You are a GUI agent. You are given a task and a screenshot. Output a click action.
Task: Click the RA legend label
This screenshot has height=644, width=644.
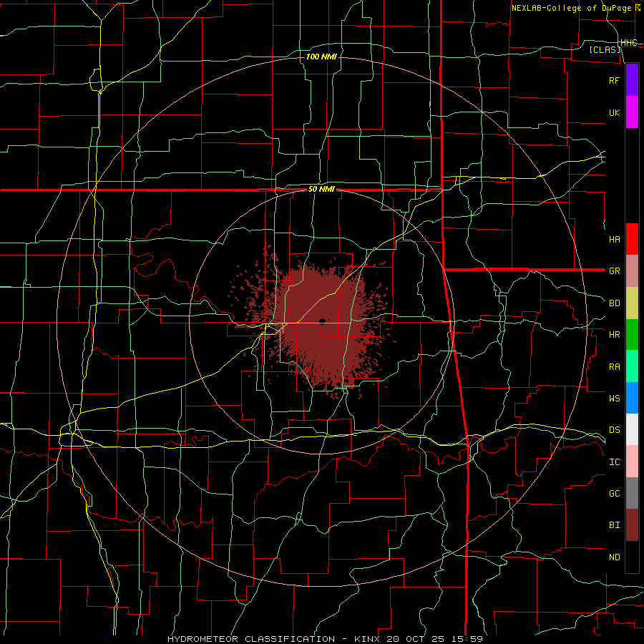click(614, 367)
